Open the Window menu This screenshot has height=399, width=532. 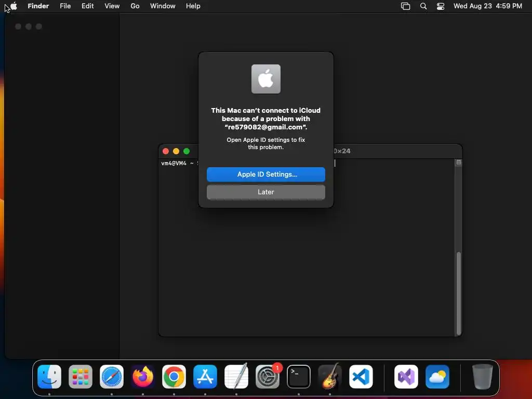[x=163, y=6]
